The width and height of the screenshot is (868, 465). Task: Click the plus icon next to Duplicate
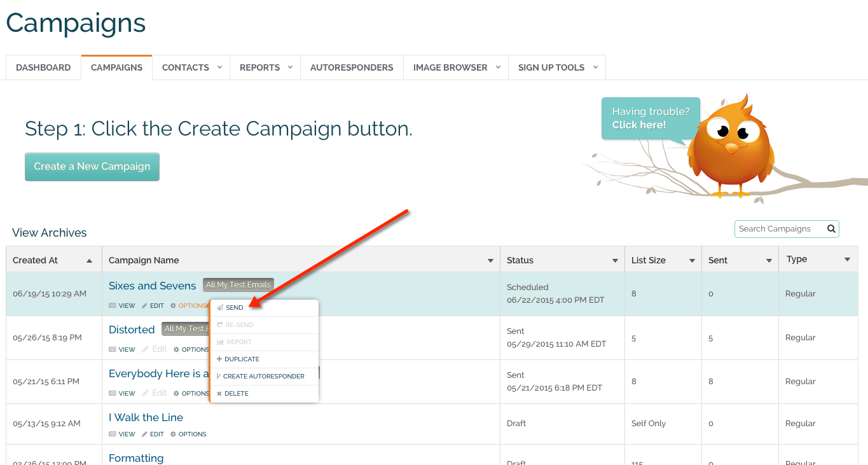pyautogui.click(x=221, y=358)
